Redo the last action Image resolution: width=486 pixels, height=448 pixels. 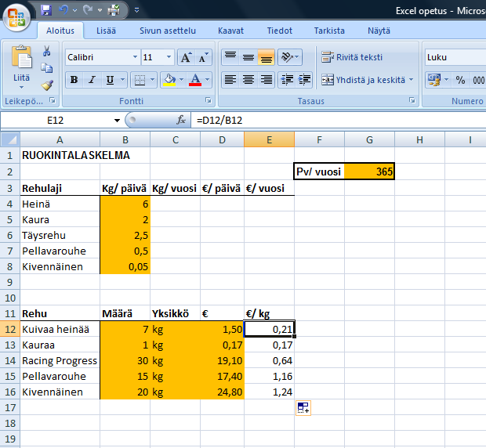click(x=88, y=10)
